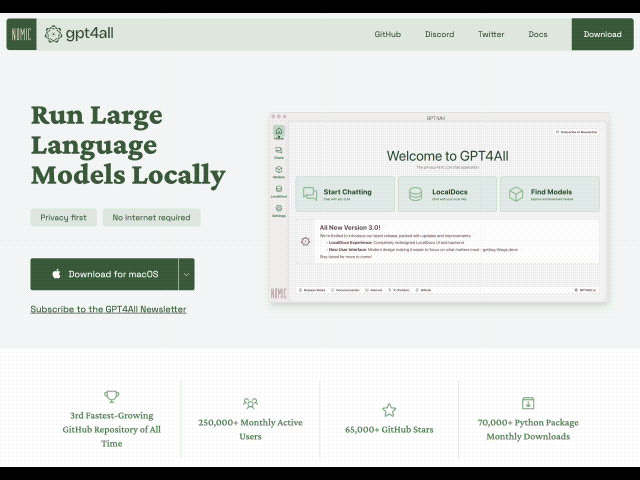Click the '65,000+ GitHub Stars' text
Image resolution: width=640 pixels, height=480 pixels.
coord(389,429)
